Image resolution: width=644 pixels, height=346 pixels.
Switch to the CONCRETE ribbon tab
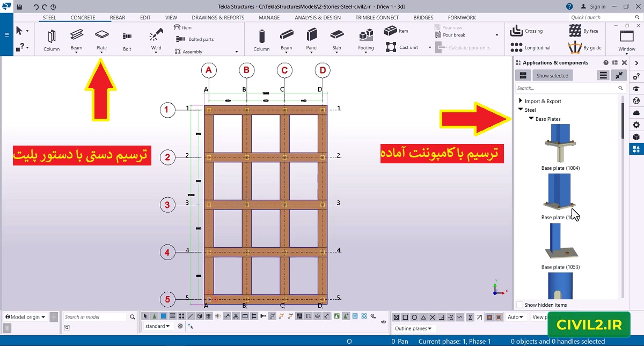pos(83,17)
